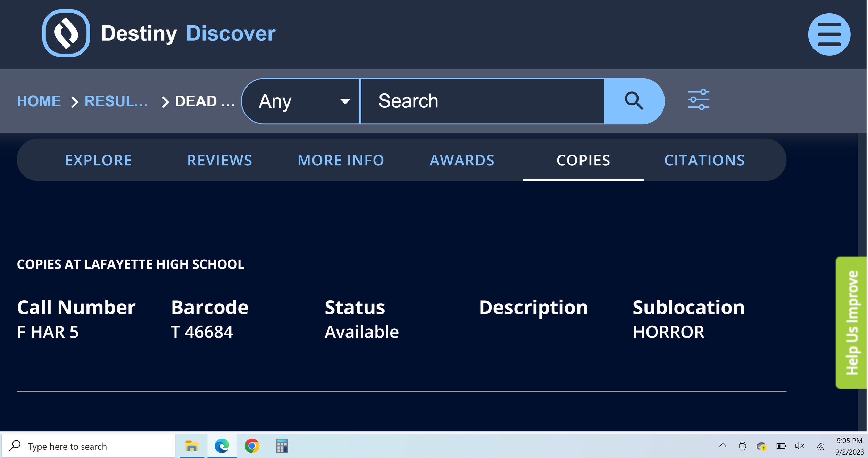Image resolution: width=868 pixels, height=458 pixels.
Task: Open the More Info tab
Action: pyautogui.click(x=341, y=160)
